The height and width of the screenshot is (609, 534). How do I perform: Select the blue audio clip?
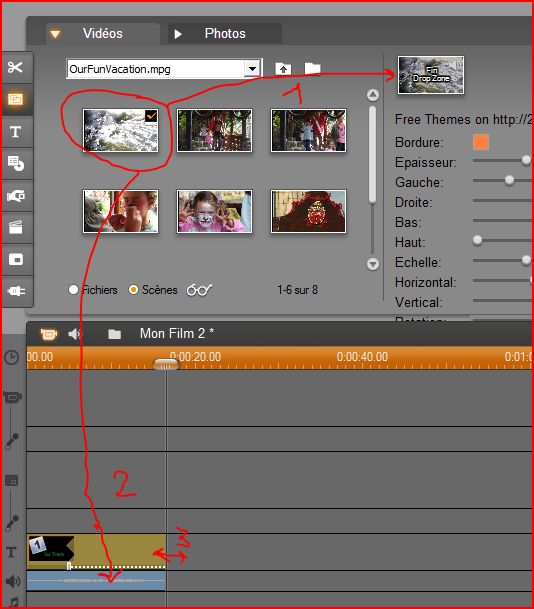pyautogui.click(x=97, y=580)
